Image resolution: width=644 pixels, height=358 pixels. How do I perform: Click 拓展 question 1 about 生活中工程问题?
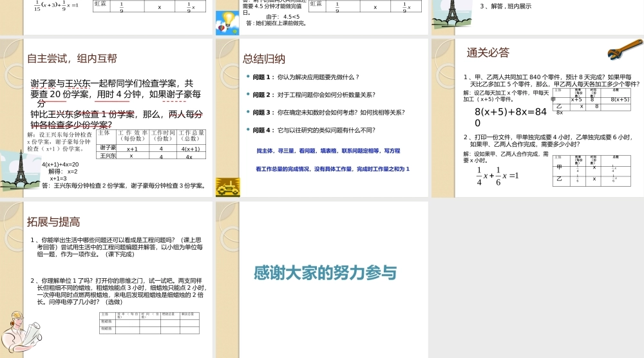pyautogui.click(x=117, y=247)
